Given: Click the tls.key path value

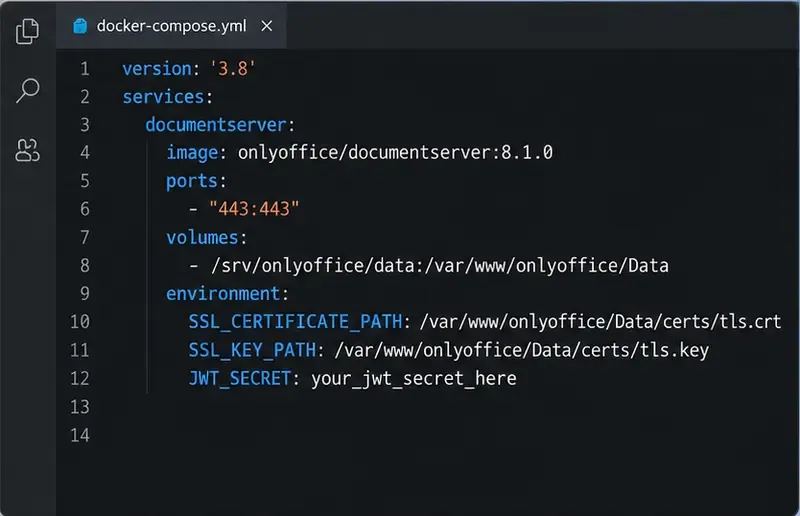Looking at the screenshot, I should [x=521, y=351].
